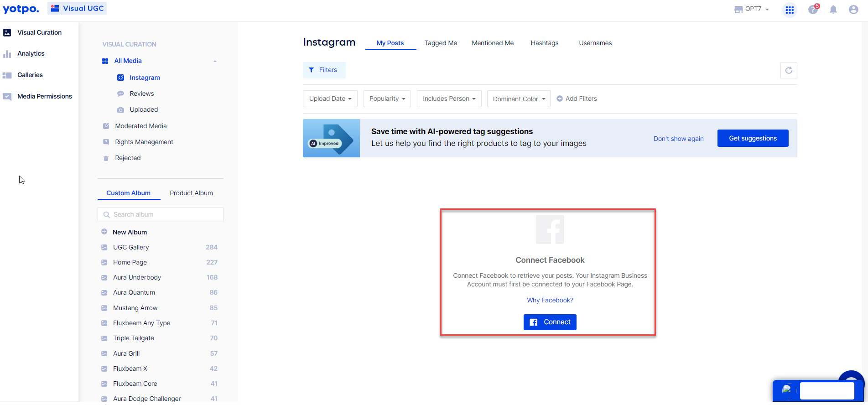Image resolution: width=868 pixels, height=405 pixels.
Task: Click Get suggestions button
Action: tap(753, 138)
